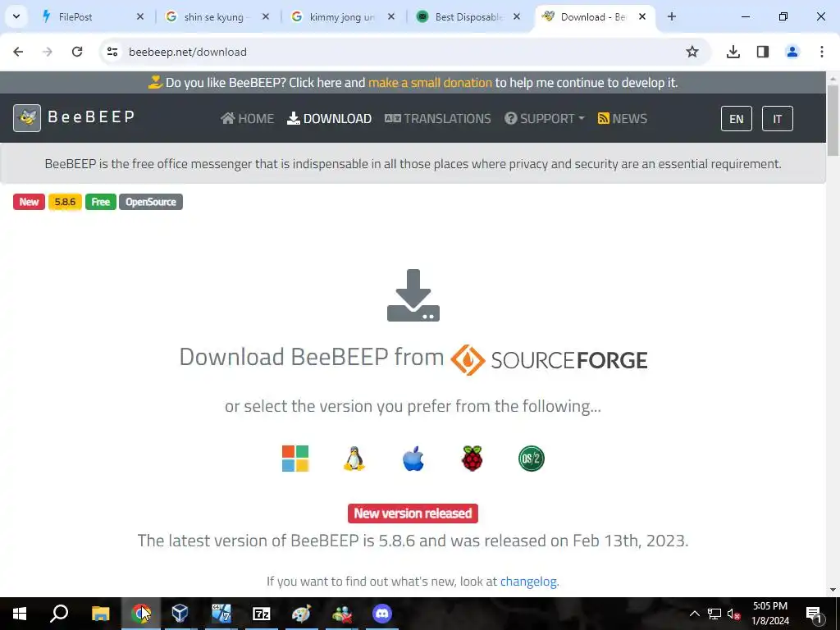Close the Best Disposable tab
The image size is (840, 630).
517,17
